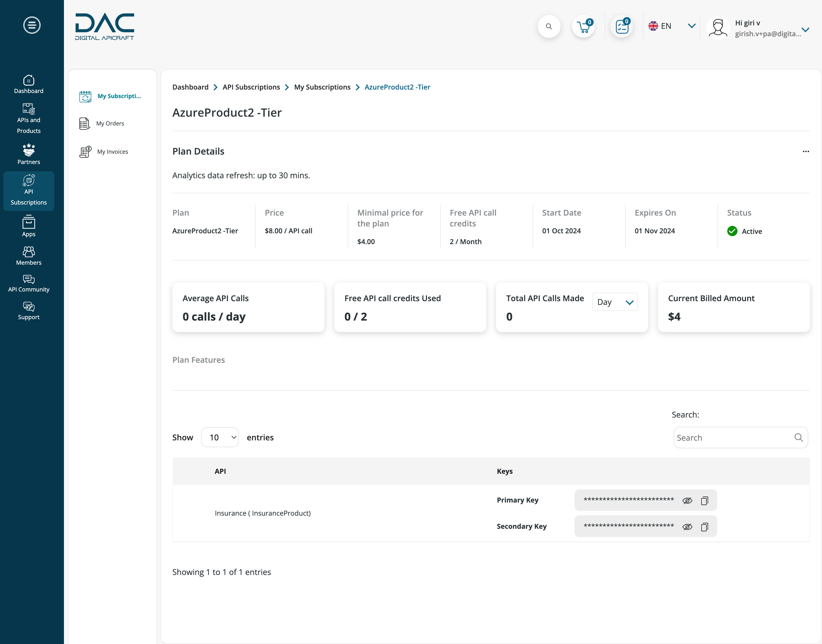Select My Orders menu item

click(x=102, y=124)
